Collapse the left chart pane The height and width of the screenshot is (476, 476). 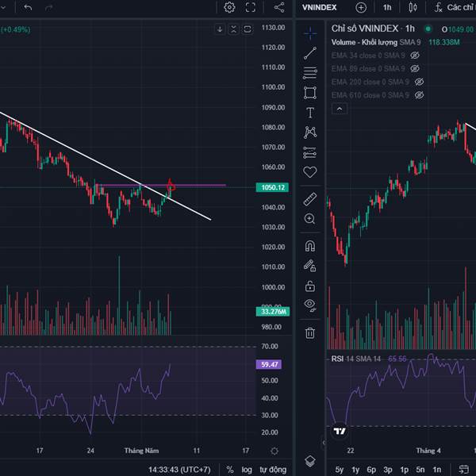pyautogui.click(x=233, y=29)
